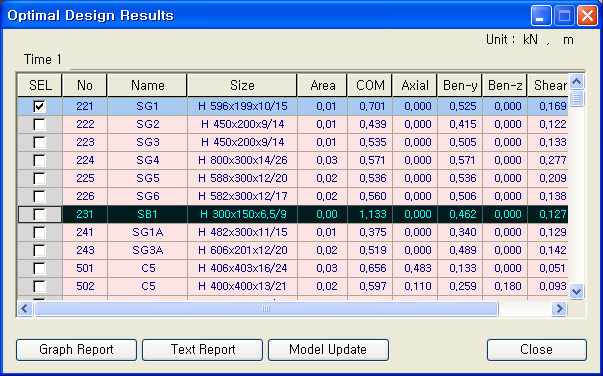Click size cell "H 482x300x11/15"
The image size is (603, 376).
[x=243, y=232]
